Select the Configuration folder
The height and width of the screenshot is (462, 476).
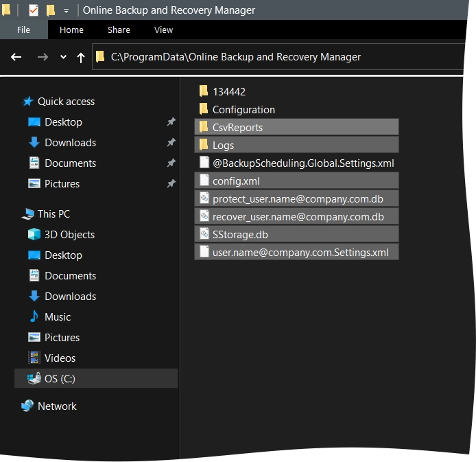coord(243,110)
